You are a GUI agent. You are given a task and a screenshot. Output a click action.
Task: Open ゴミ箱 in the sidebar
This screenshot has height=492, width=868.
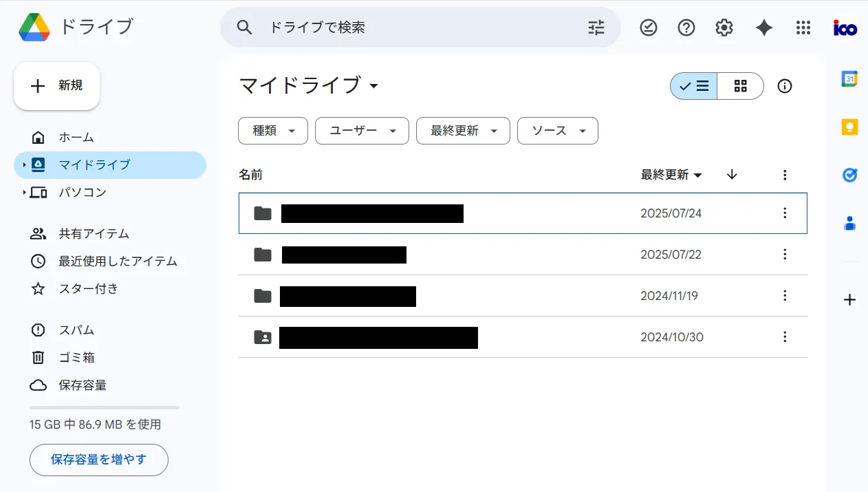pyautogui.click(x=76, y=358)
